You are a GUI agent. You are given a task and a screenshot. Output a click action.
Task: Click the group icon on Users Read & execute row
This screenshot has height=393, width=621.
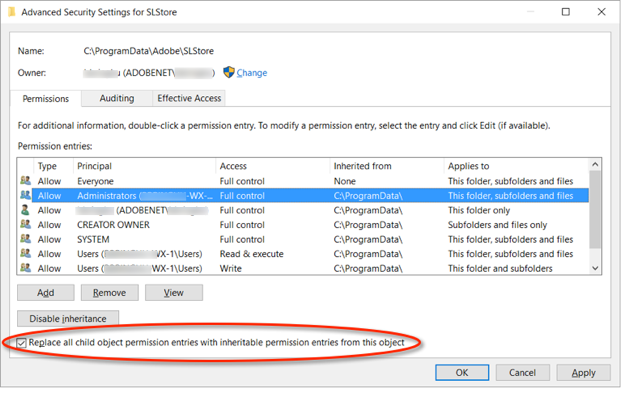point(25,253)
